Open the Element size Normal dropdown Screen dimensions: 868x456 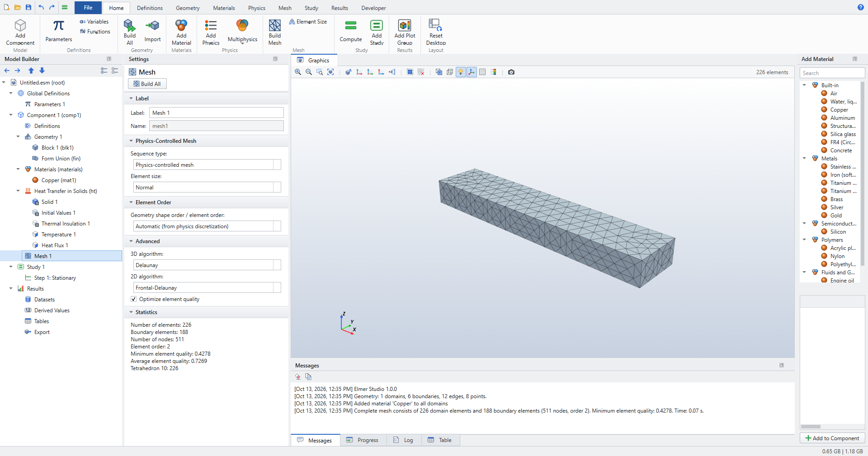207,188
